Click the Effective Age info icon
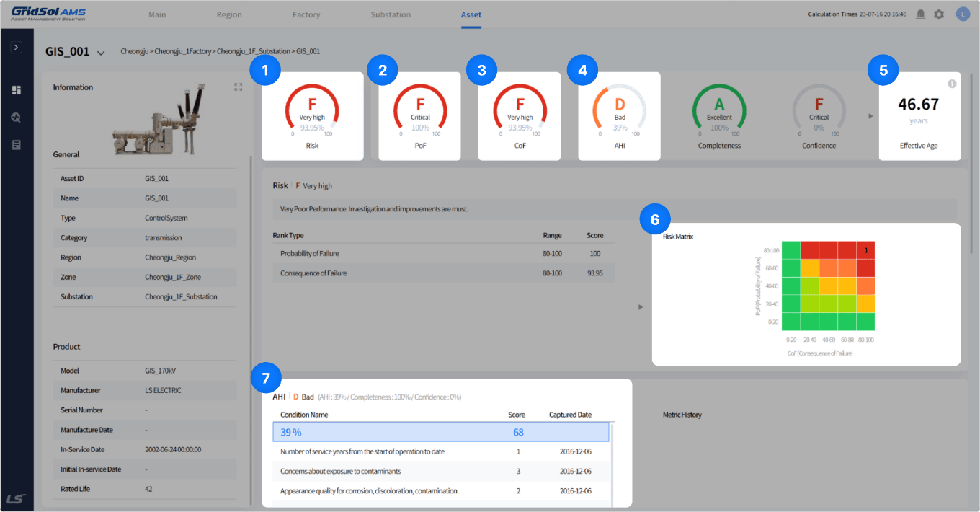Image resolution: width=980 pixels, height=512 pixels. point(951,84)
